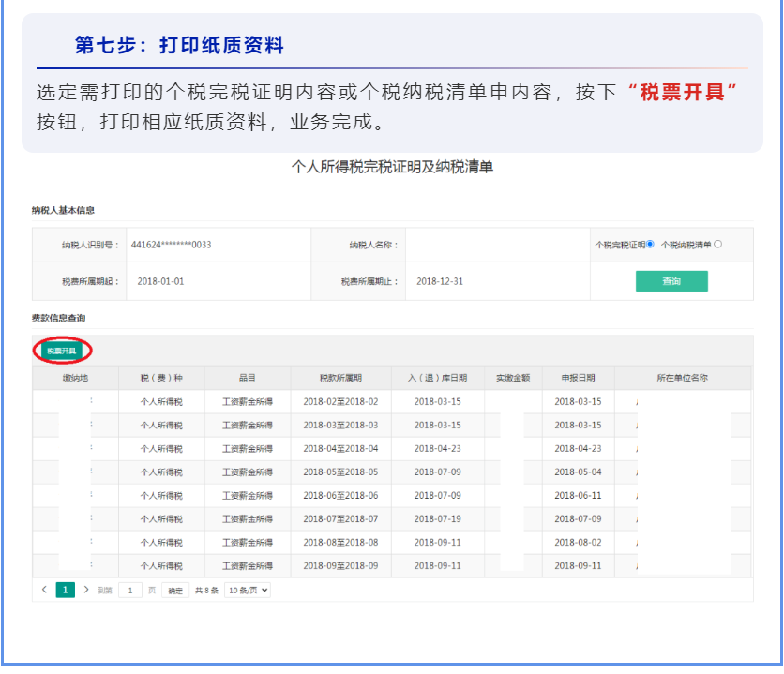Click the 入(退)库日期 column header

click(x=437, y=378)
